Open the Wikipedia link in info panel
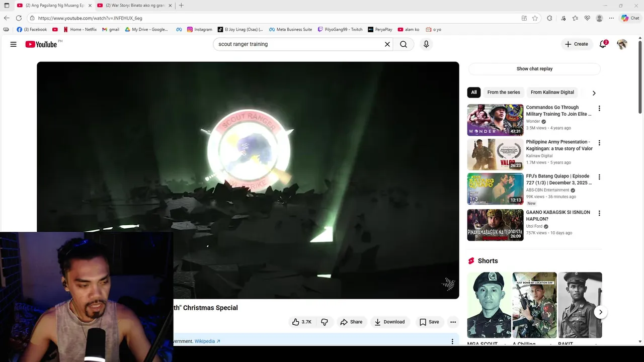 coord(207,341)
